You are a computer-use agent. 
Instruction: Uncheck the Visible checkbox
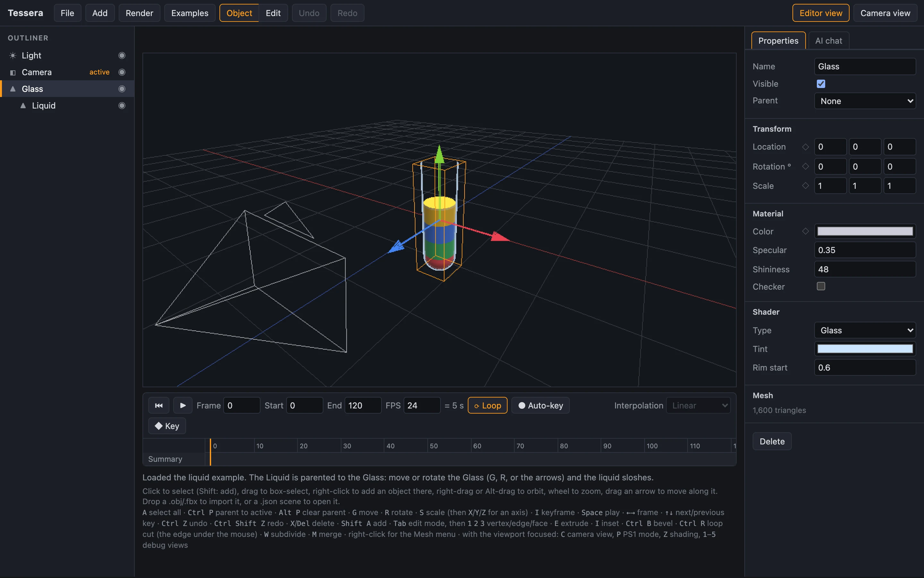pyautogui.click(x=820, y=84)
